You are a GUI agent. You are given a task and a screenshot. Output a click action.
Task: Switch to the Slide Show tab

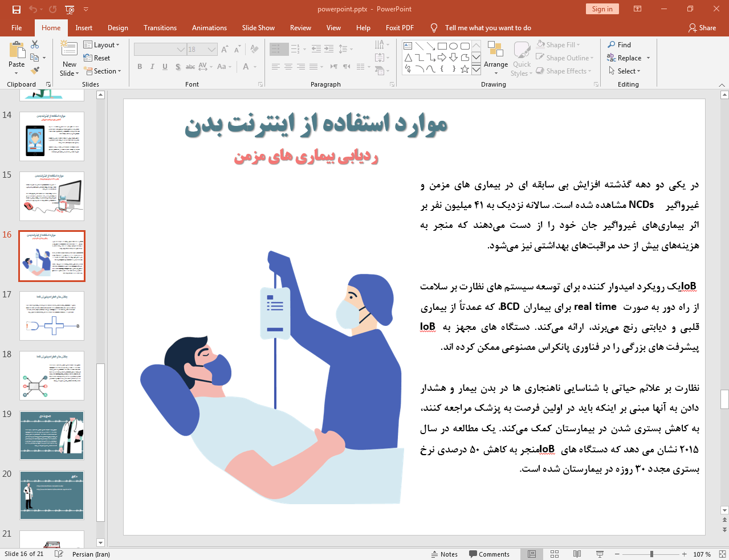[x=258, y=27]
